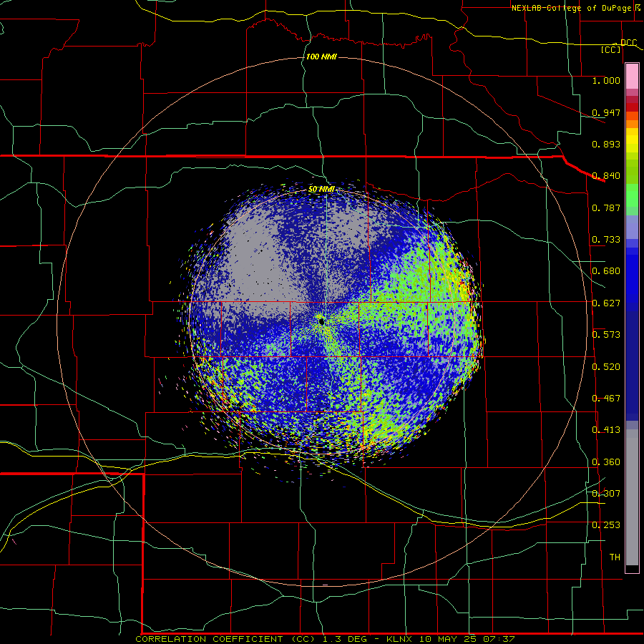Click the 1.000 value on the color scale

[x=606, y=80]
